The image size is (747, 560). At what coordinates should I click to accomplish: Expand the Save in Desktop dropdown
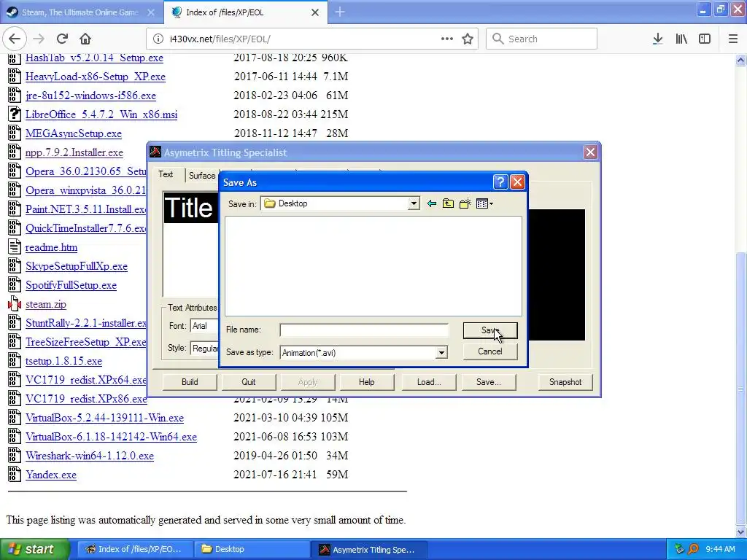click(x=414, y=204)
